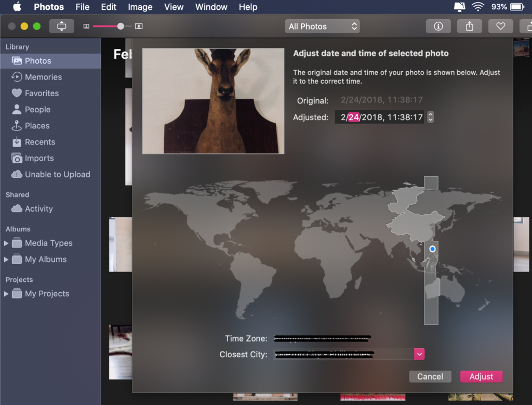Select People in the Library sidebar
532x405 pixels.
[x=37, y=110]
